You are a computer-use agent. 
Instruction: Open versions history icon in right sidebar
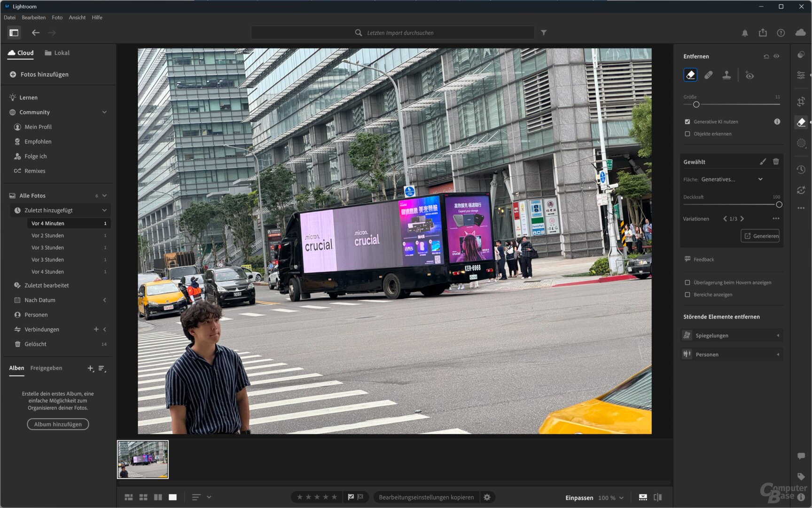pos(801,170)
